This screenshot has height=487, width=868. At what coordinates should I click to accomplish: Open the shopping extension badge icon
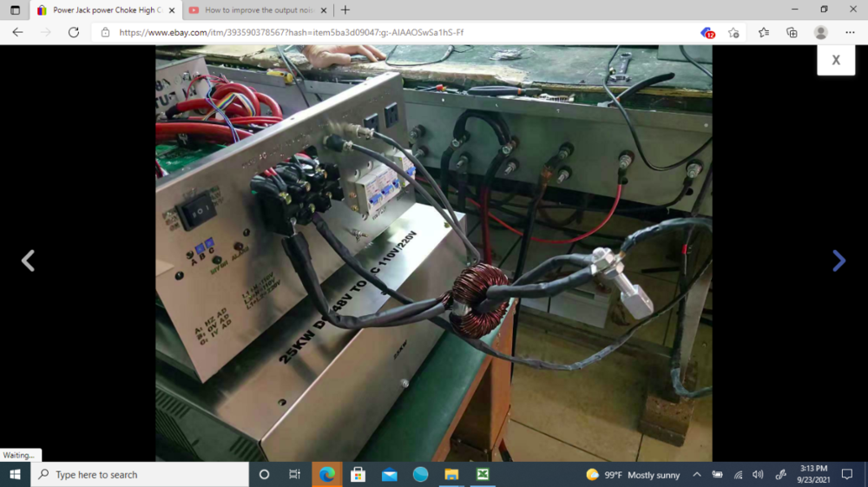pyautogui.click(x=708, y=33)
